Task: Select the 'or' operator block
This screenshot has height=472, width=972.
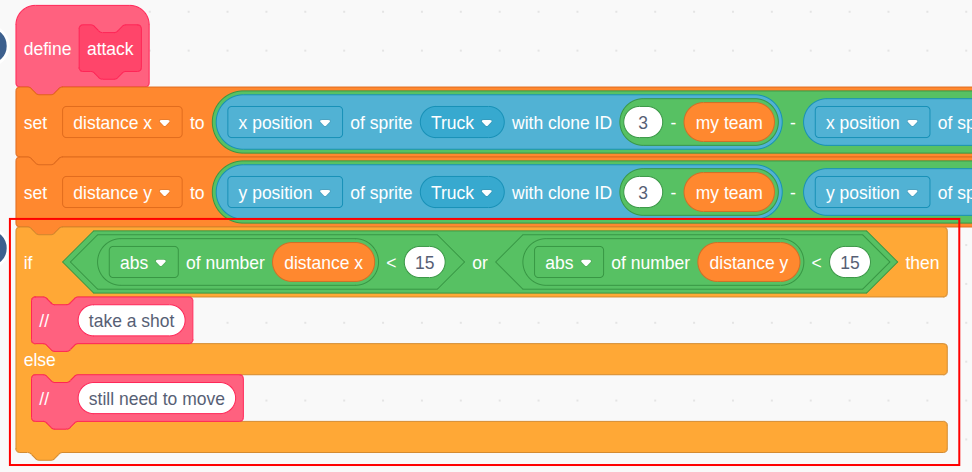Action: tap(480, 263)
